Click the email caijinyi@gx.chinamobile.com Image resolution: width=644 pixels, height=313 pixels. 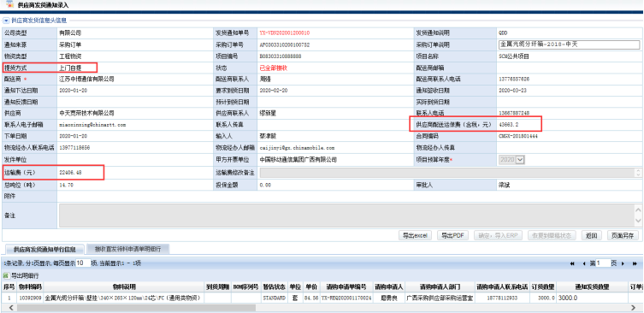pyautogui.click(x=297, y=147)
